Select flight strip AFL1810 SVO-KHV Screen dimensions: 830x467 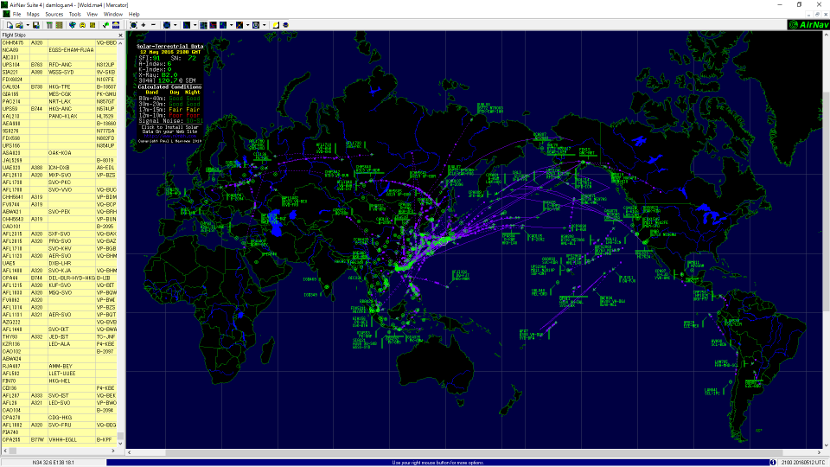click(60, 248)
